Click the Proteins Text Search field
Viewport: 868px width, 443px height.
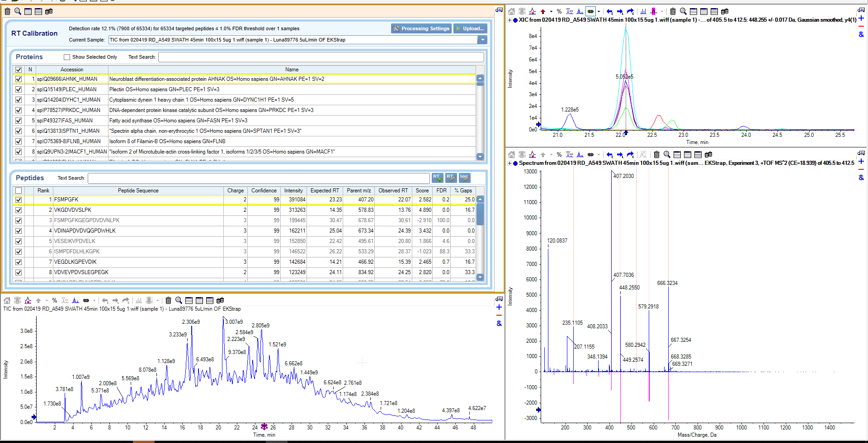coord(321,57)
